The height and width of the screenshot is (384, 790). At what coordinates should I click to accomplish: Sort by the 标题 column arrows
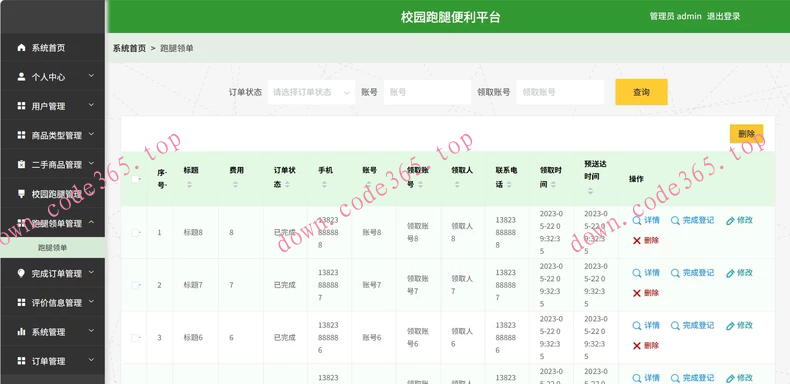[189, 185]
